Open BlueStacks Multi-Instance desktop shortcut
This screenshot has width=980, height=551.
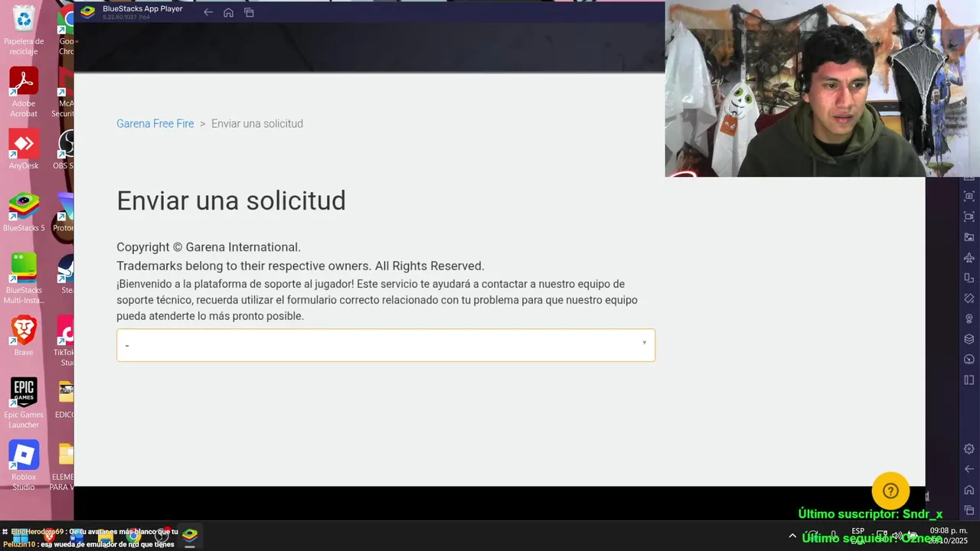24,279
